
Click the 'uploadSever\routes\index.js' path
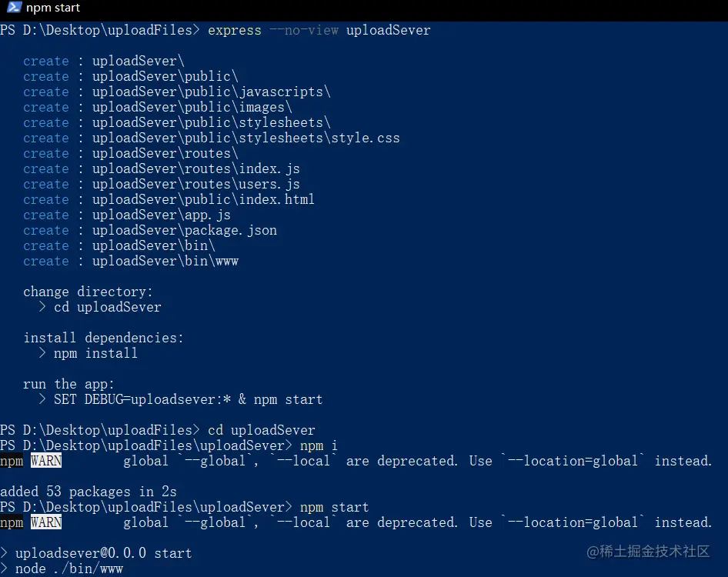coord(196,168)
